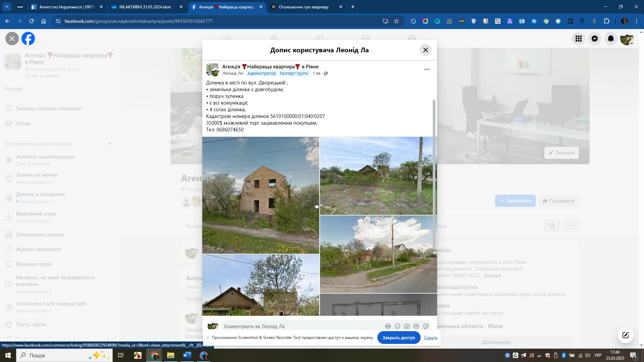Click the comment input field
Image resolution: width=644 pixels, height=362 pixels.
click(x=302, y=326)
